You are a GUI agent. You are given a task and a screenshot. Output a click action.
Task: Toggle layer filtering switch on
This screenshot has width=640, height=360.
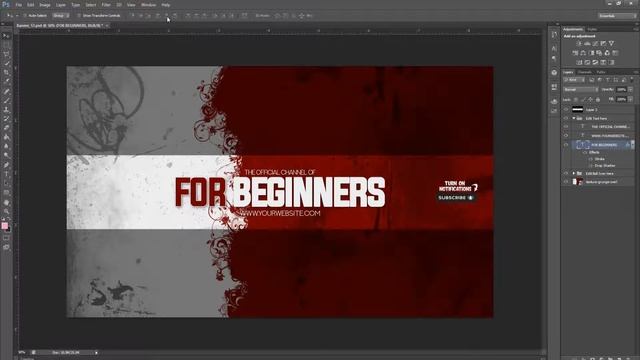[x=632, y=79]
